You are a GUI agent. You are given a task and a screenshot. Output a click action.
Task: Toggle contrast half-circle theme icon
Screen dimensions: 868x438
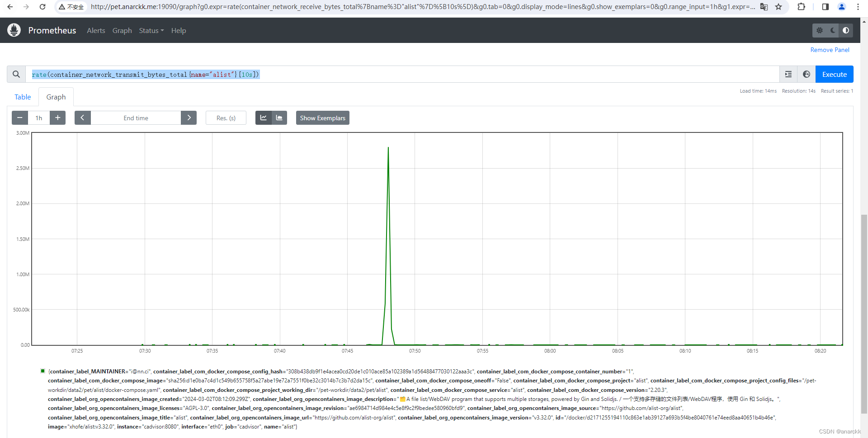click(x=846, y=30)
